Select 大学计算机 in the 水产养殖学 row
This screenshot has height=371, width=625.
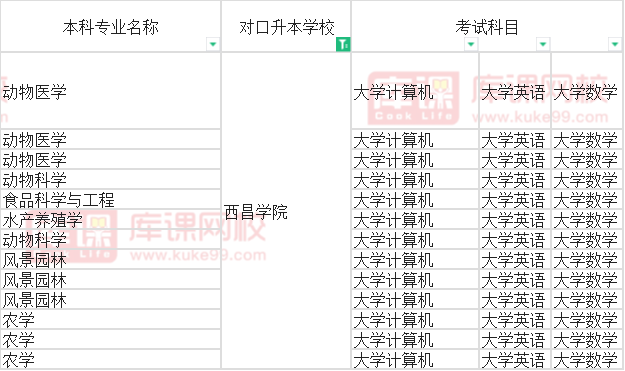[x=415, y=219]
